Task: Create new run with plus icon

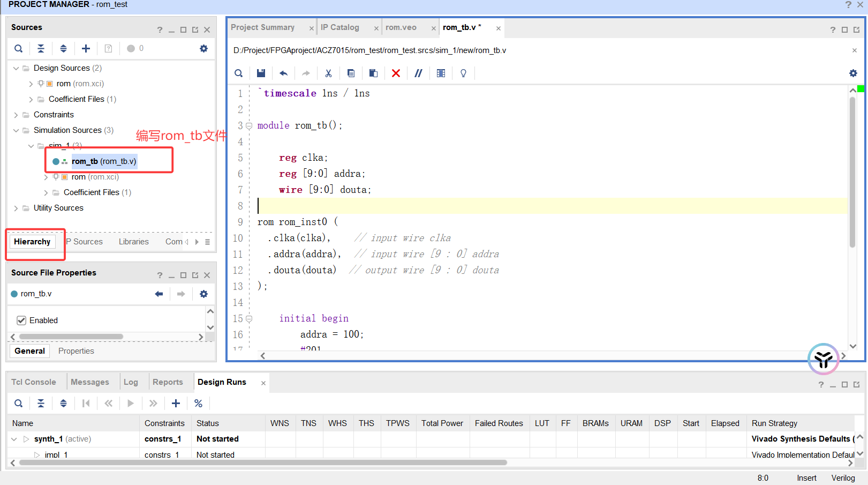Action: coord(176,404)
